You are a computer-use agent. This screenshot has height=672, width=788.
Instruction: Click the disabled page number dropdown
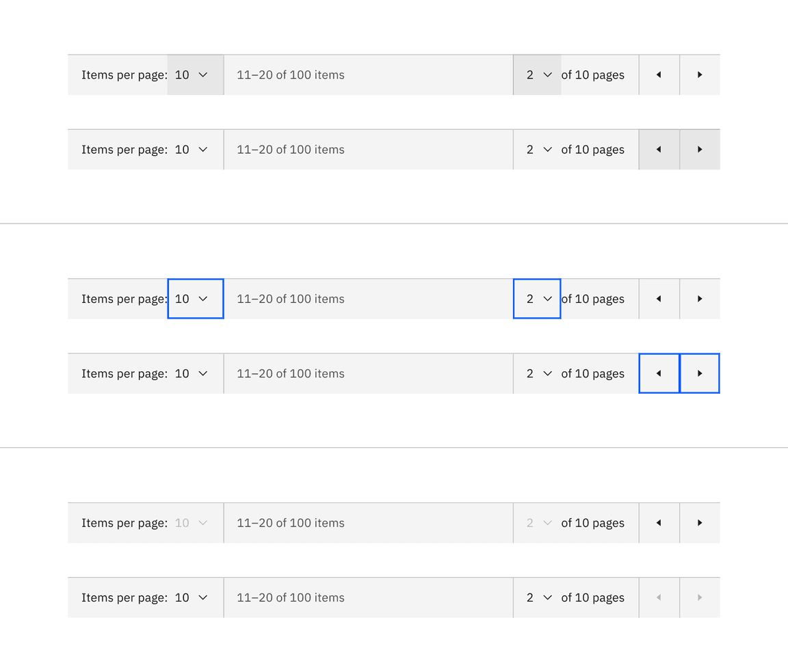click(x=537, y=523)
